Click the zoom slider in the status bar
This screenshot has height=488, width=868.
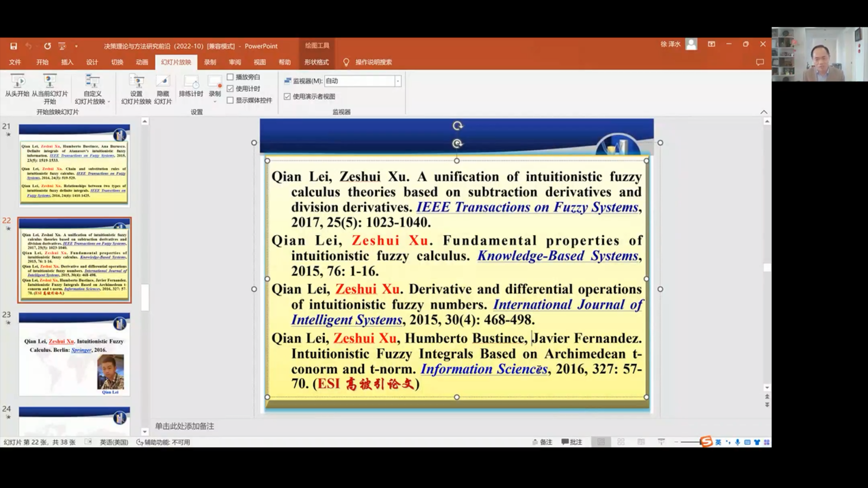pyautogui.click(x=690, y=442)
